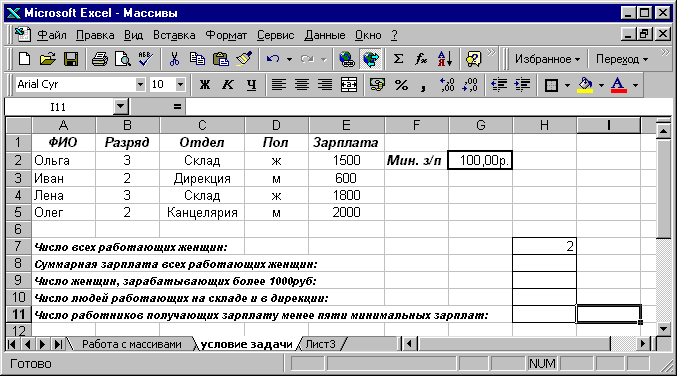Viewport: 677px width, 376px height.
Task: Click cell H7 showing value 2
Action: [x=544, y=246]
